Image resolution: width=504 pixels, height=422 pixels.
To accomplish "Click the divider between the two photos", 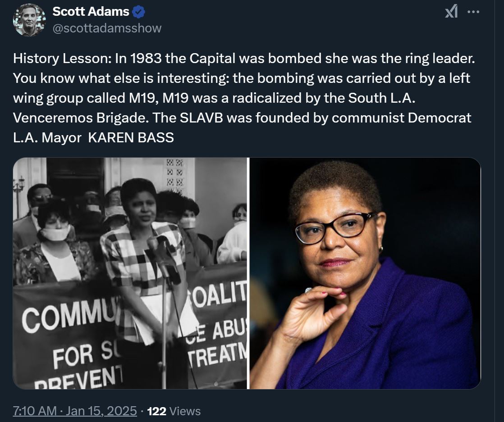I will click(248, 273).
